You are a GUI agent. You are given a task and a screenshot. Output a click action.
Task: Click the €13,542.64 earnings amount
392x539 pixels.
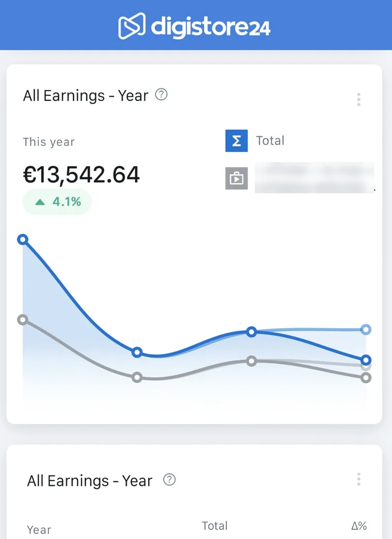coord(81,175)
